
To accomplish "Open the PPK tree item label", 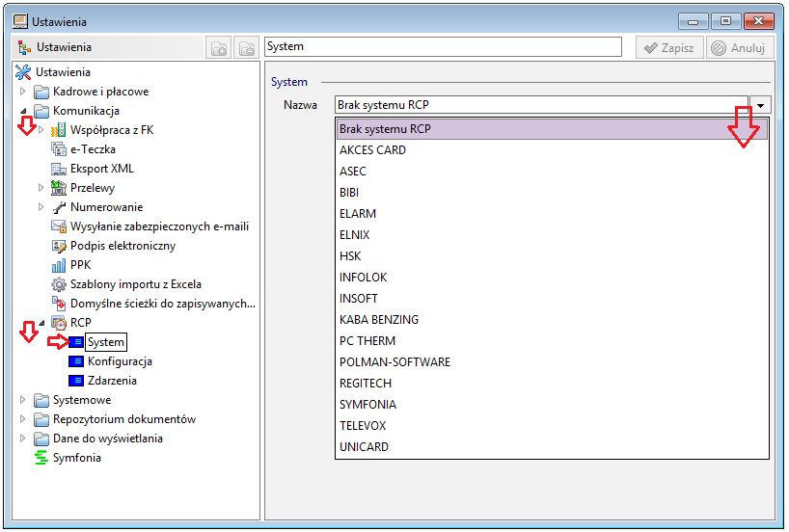I will point(81,265).
